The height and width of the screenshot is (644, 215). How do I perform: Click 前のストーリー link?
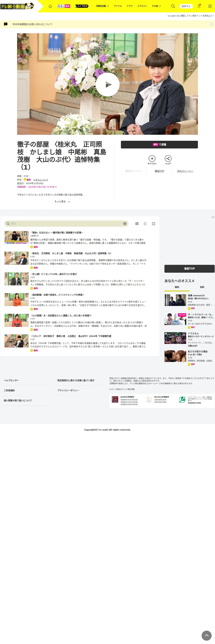tap(133, 171)
